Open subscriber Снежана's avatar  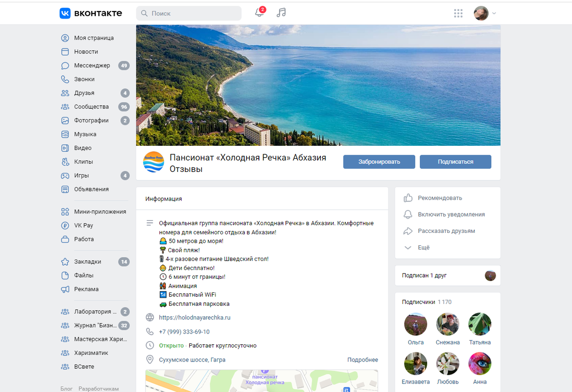click(x=448, y=324)
